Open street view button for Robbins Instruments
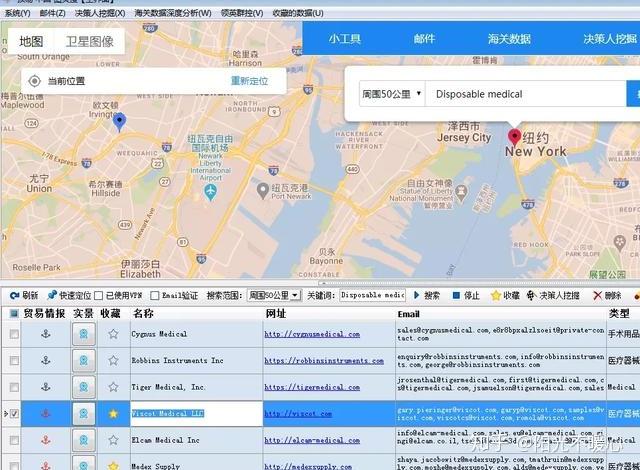This screenshot has width=640, height=470. click(x=84, y=361)
